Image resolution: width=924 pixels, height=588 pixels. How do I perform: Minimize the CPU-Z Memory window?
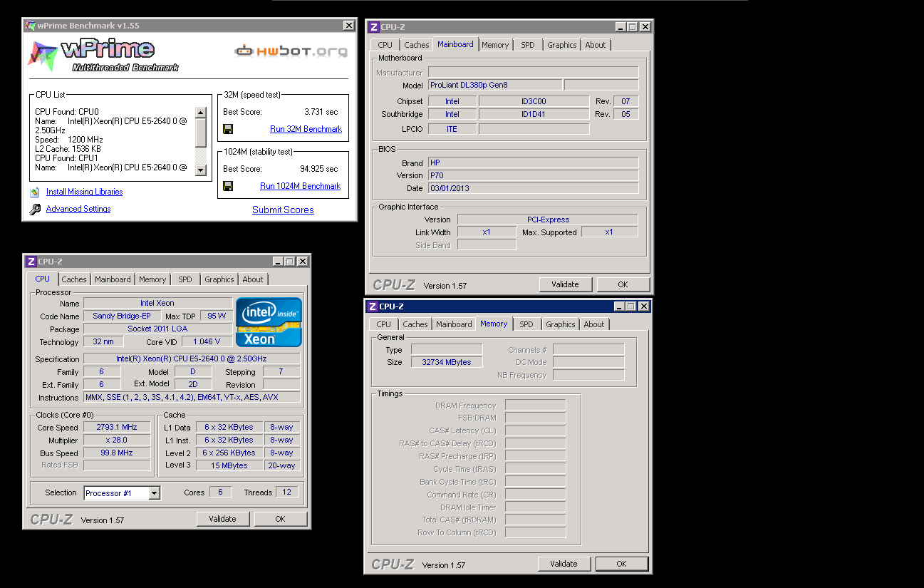[618, 306]
